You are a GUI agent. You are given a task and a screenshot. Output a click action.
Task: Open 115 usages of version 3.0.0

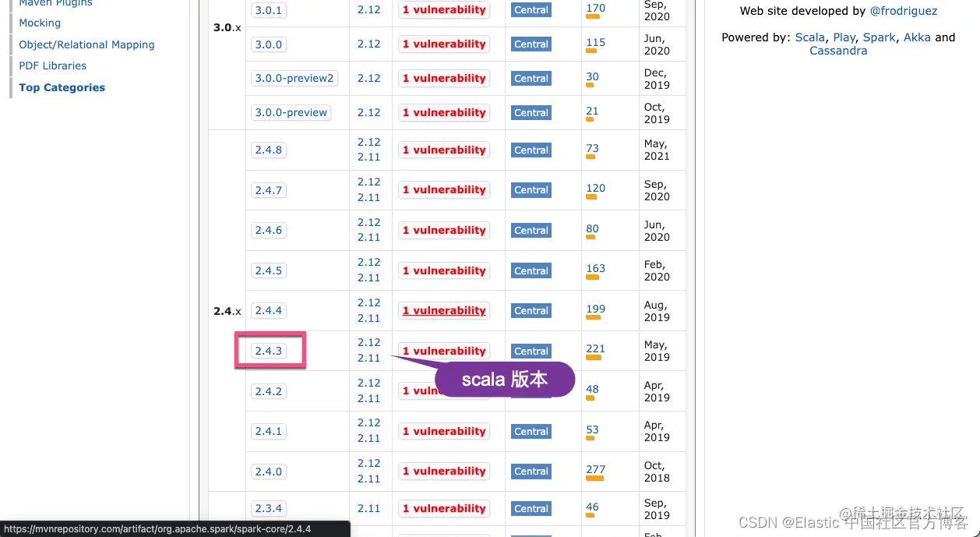[596, 43]
